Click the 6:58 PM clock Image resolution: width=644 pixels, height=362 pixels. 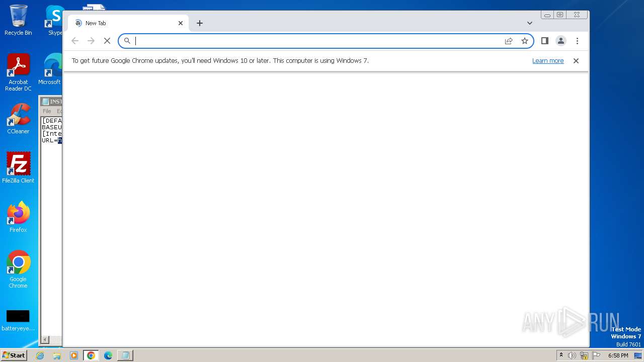click(618, 355)
